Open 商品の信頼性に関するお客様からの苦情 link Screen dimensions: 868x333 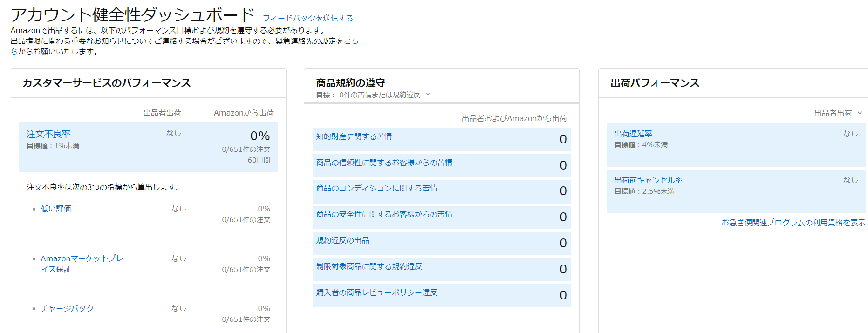tap(384, 163)
